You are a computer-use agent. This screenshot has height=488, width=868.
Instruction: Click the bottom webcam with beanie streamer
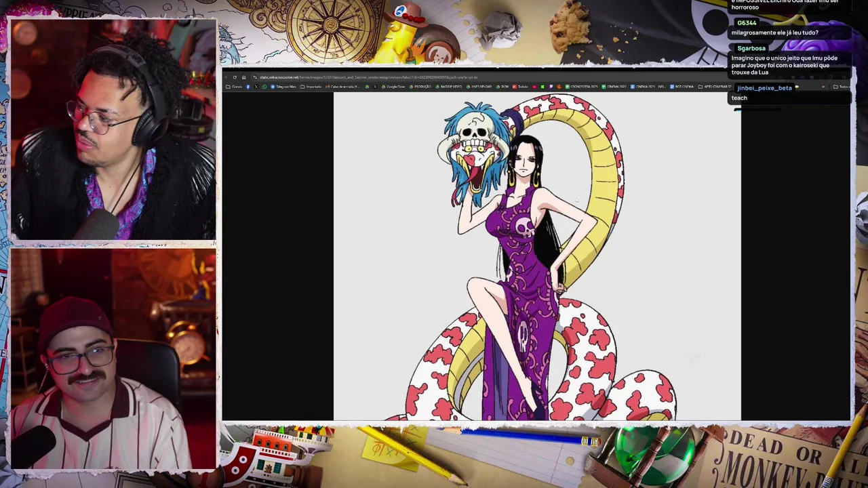coord(113,359)
